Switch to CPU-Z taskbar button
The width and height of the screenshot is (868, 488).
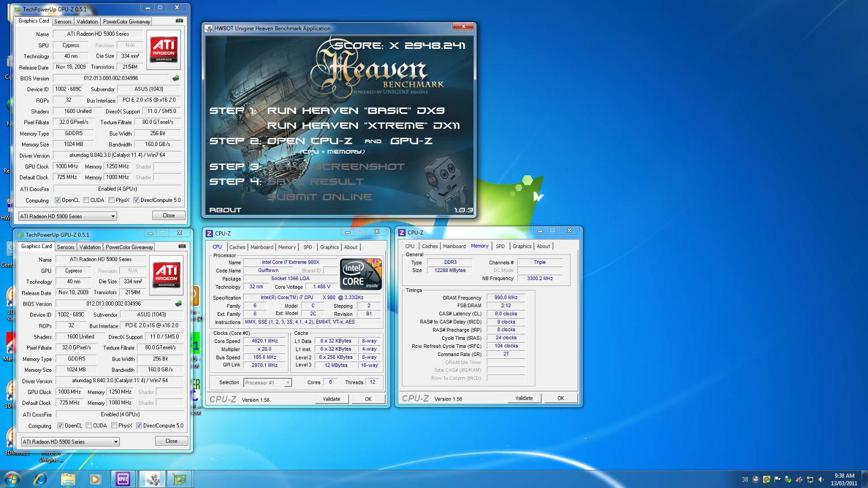pos(123,479)
